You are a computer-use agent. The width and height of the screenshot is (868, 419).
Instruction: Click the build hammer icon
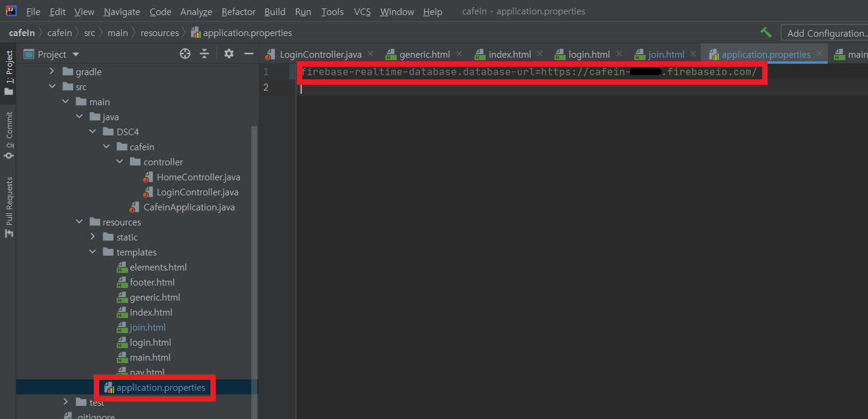pyautogui.click(x=766, y=32)
